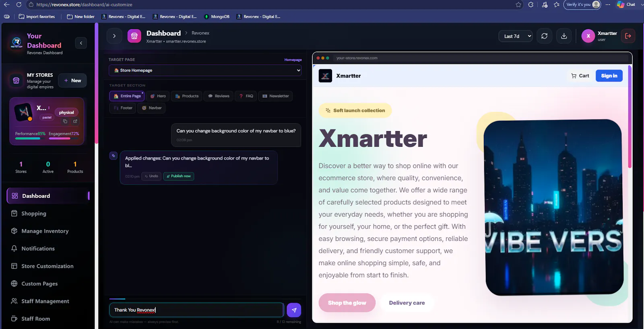Click the preview pane vertical scrollbar
Viewport: 644px width, 329px height.
[x=630, y=117]
